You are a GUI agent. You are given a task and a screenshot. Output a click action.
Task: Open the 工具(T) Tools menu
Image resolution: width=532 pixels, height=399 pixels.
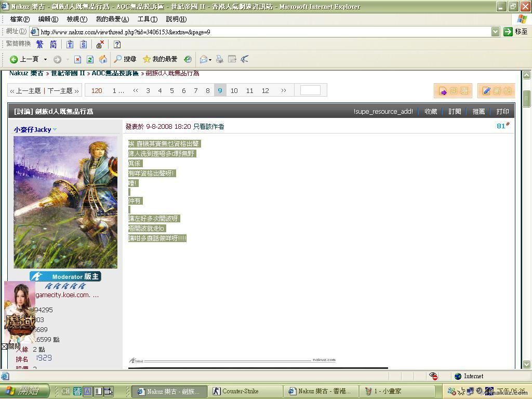[x=148, y=19]
